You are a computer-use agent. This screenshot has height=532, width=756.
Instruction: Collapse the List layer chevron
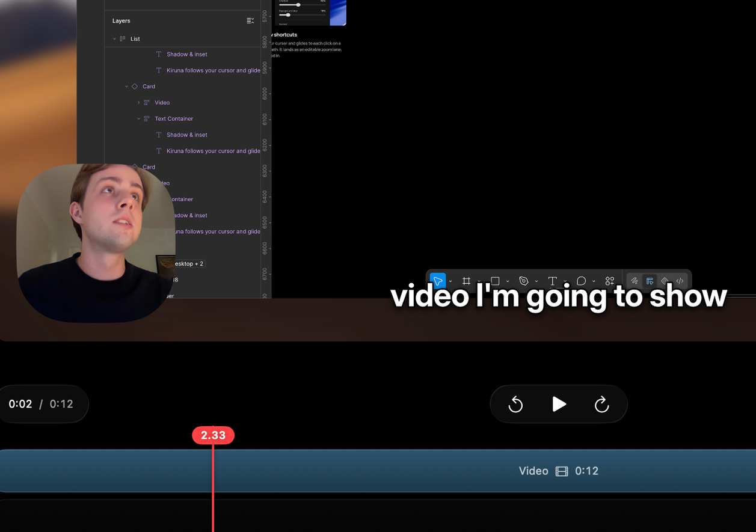coord(114,39)
